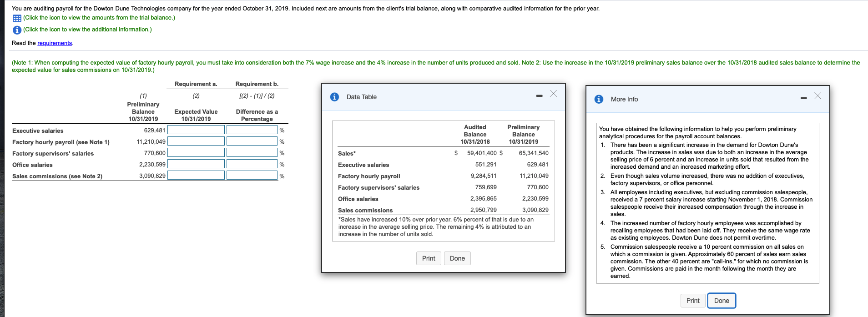Click Factory hourly payroll row label in Data Table
Image resolution: width=868 pixels, height=317 pixels.
click(369, 176)
